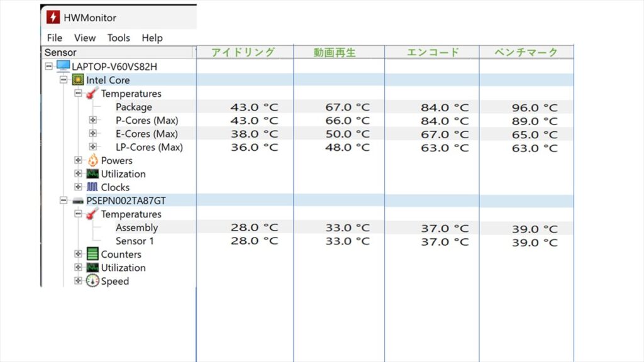Click P-Cores 89.0 °C benchmark value
The height and width of the screenshot is (362, 644).
point(535,121)
